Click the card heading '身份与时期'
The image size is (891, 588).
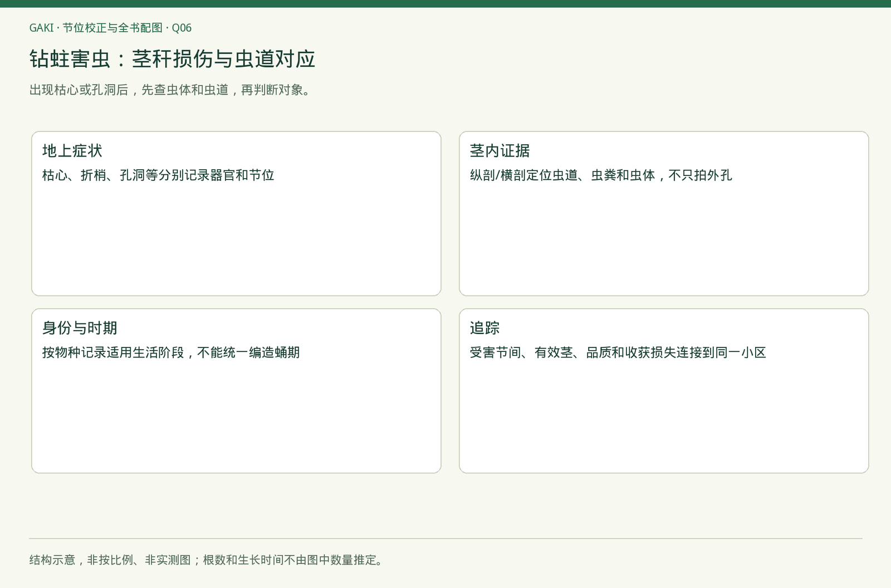(80, 328)
